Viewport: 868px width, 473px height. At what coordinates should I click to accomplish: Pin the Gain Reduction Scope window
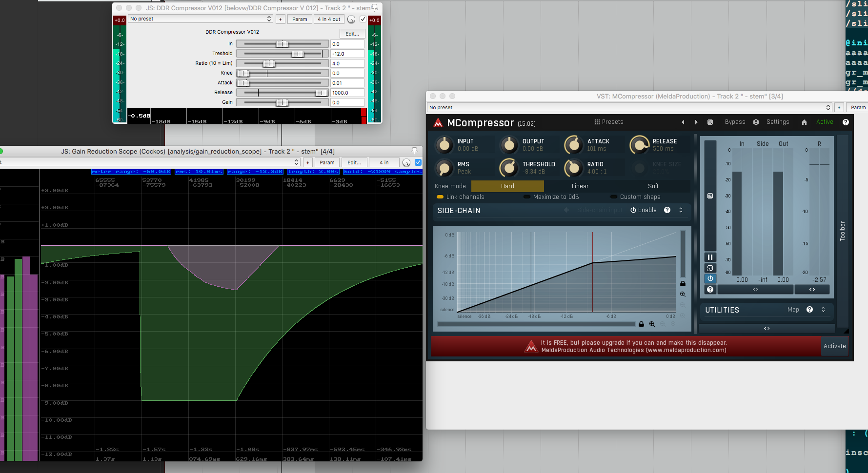click(414, 151)
